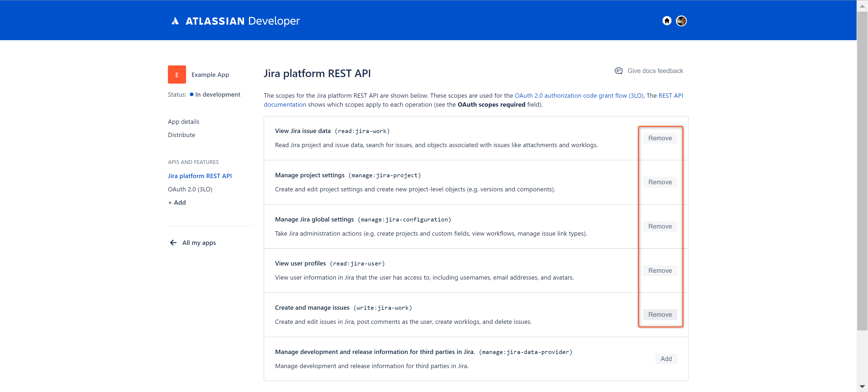The width and height of the screenshot is (868, 392).
Task: Click the vertical scrollbar thumb
Action: (862, 171)
